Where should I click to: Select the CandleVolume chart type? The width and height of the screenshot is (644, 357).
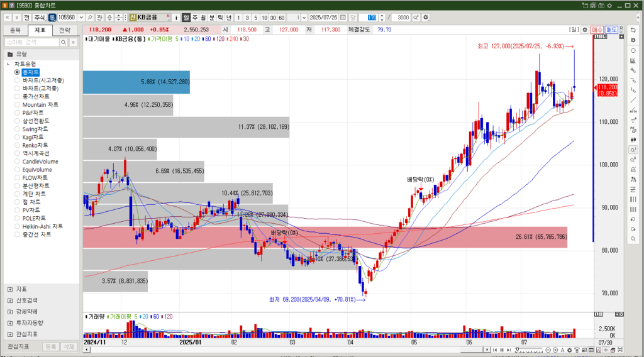(x=17, y=162)
